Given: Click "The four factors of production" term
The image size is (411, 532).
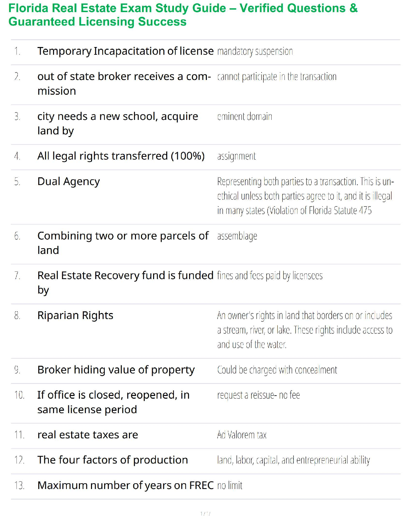Looking at the screenshot, I should [x=112, y=460].
